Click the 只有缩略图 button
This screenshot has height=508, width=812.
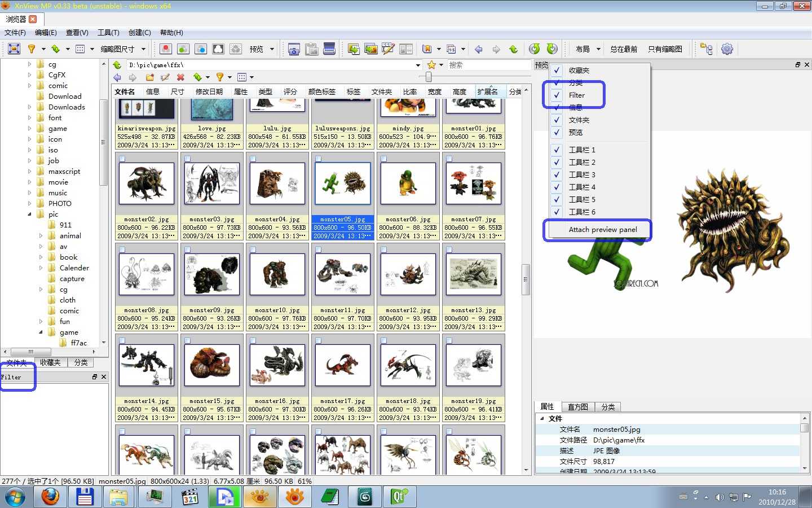[665, 49]
